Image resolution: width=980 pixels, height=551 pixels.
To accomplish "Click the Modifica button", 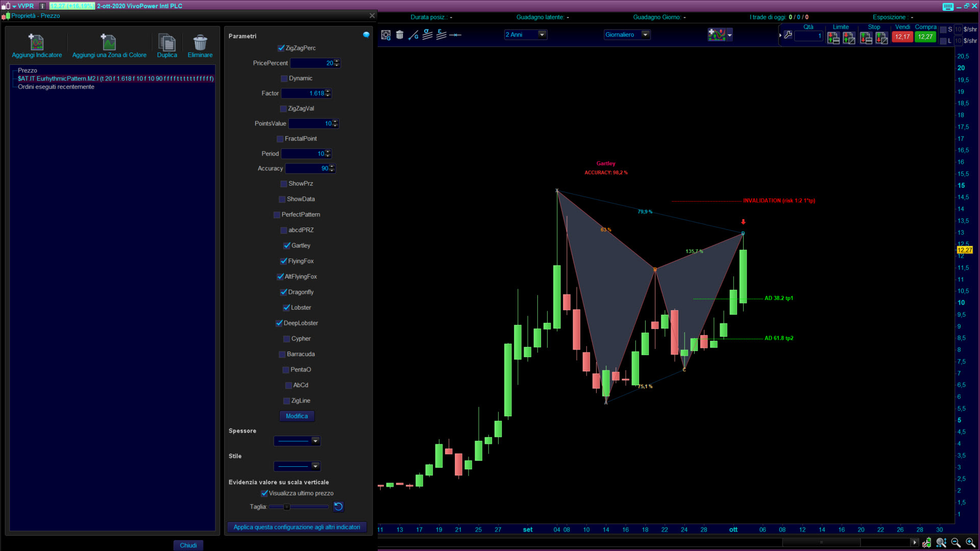I will (297, 416).
